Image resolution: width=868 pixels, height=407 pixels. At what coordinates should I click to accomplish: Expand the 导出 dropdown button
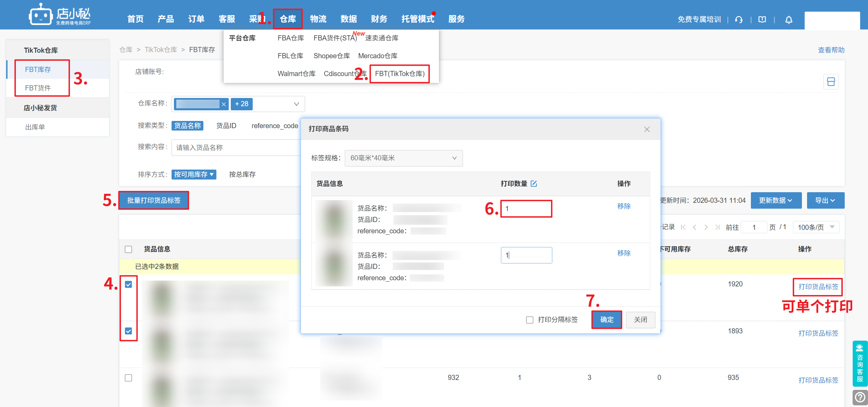point(825,200)
